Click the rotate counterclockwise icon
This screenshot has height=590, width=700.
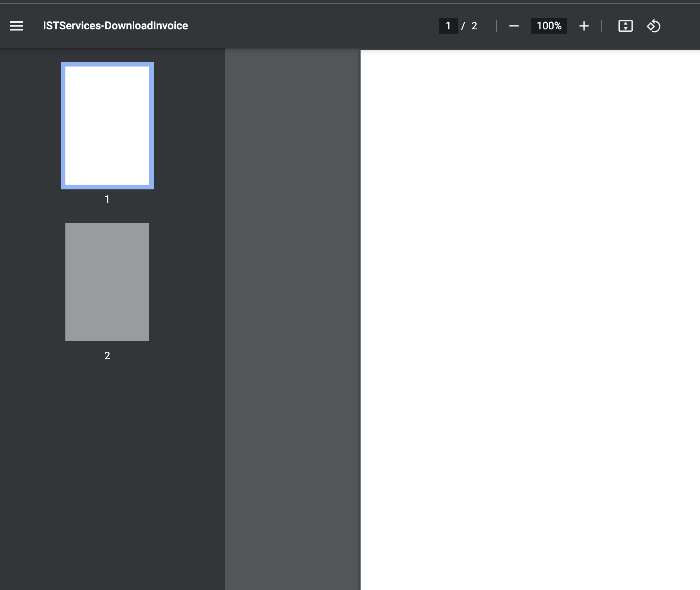[653, 26]
